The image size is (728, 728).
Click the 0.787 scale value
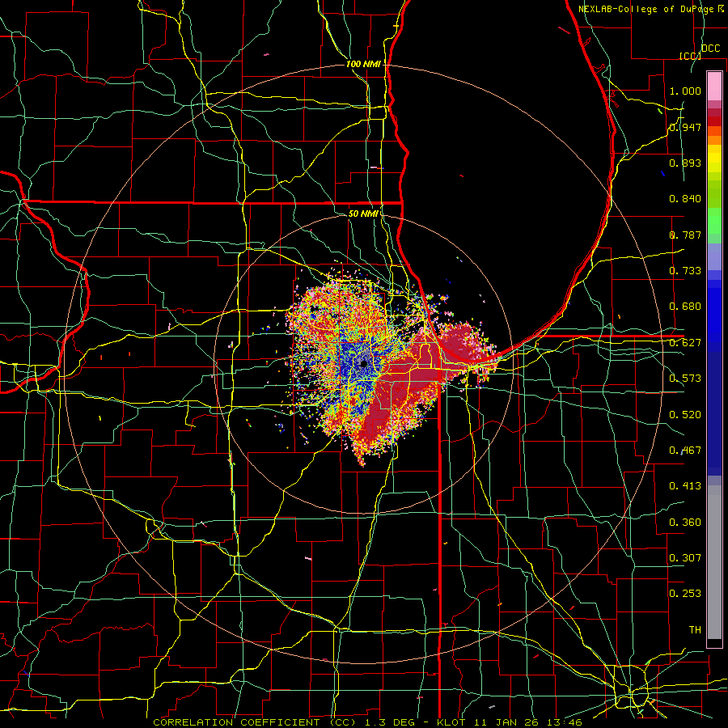click(685, 235)
